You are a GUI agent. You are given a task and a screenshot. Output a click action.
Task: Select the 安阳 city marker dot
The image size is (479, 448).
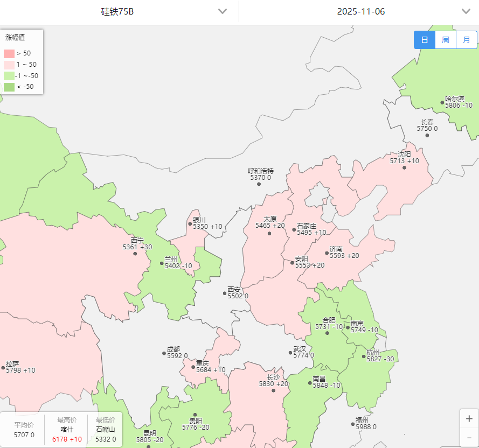pyautogui.click(x=292, y=263)
